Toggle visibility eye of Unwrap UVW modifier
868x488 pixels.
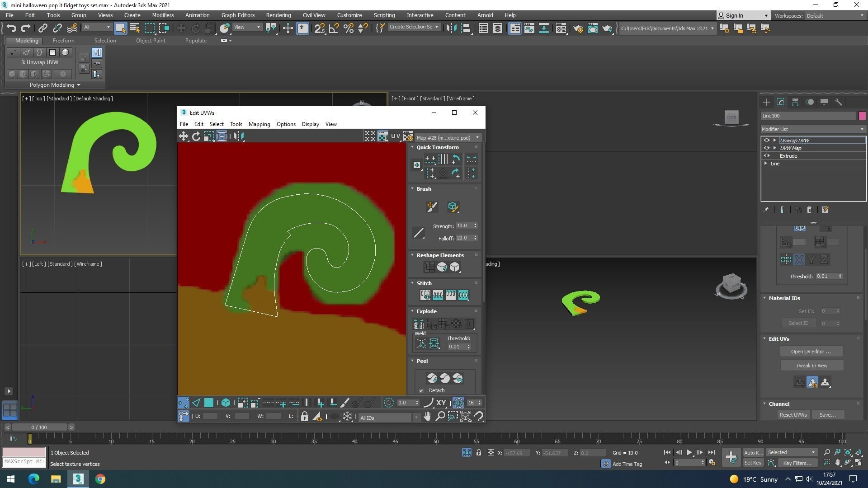tap(767, 141)
